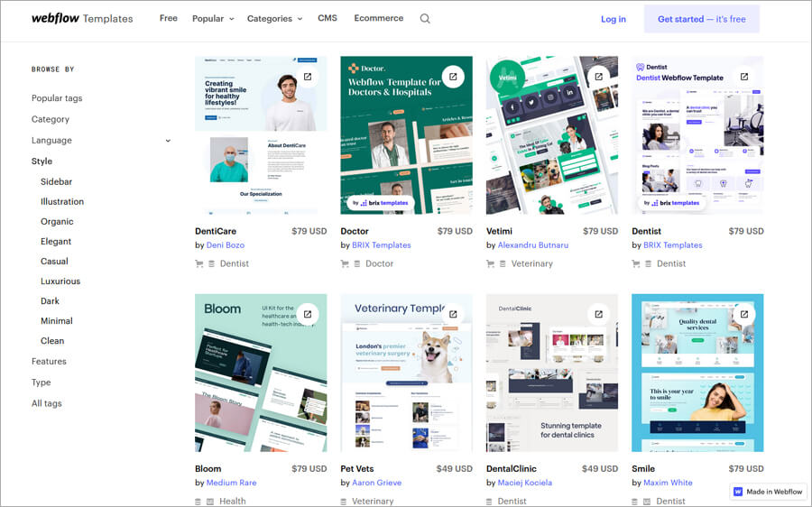Click the ecommerce cart icon under DentiCare
812x507 pixels.
point(198,263)
